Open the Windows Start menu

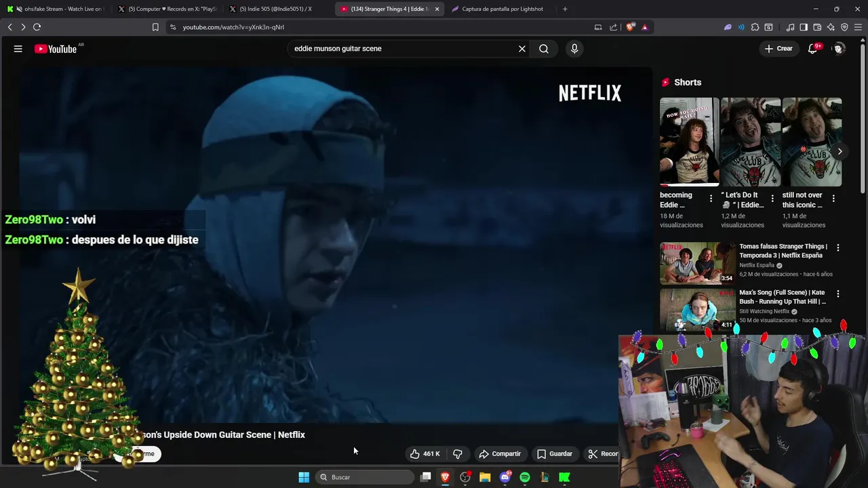pyautogui.click(x=304, y=477)
